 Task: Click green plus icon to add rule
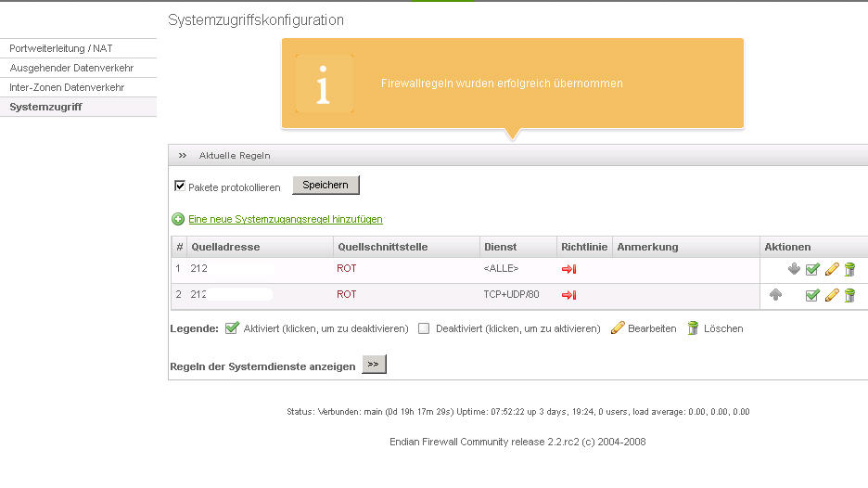click(x=178, y=220)
